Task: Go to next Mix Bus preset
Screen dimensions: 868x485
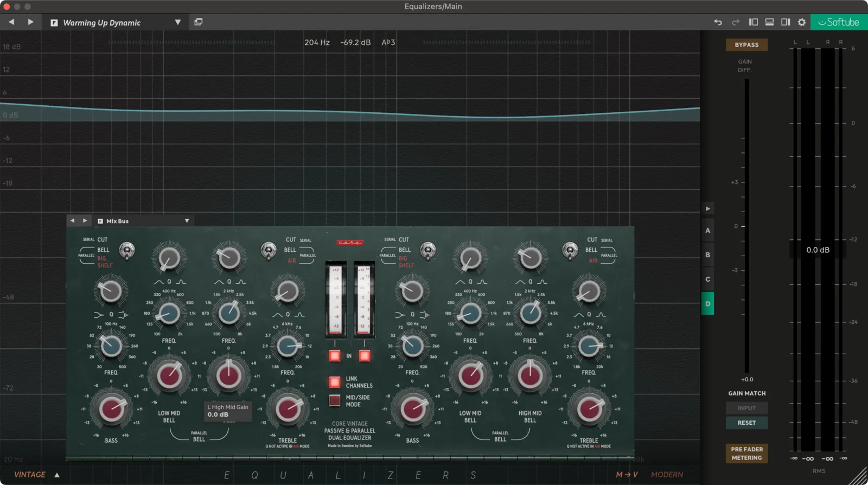Action: click(85, 221)
